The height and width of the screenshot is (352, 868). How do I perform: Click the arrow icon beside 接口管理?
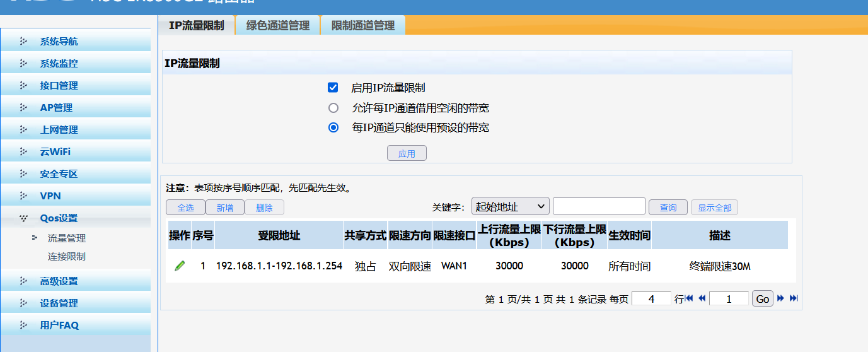point(23,86)
